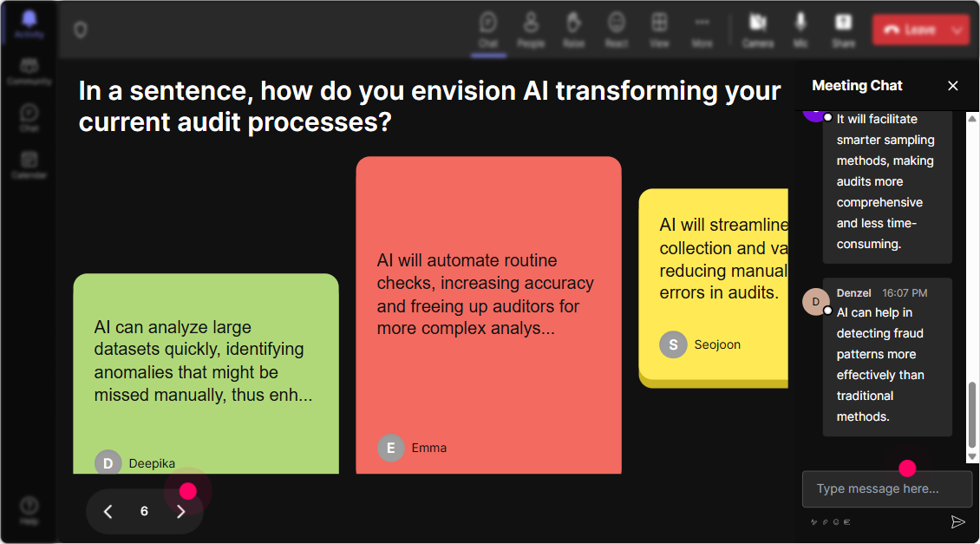The image size is (980, 544).
Task: Toggle the Mic mute
Action: pyautogui.click(x=800, y=29)
